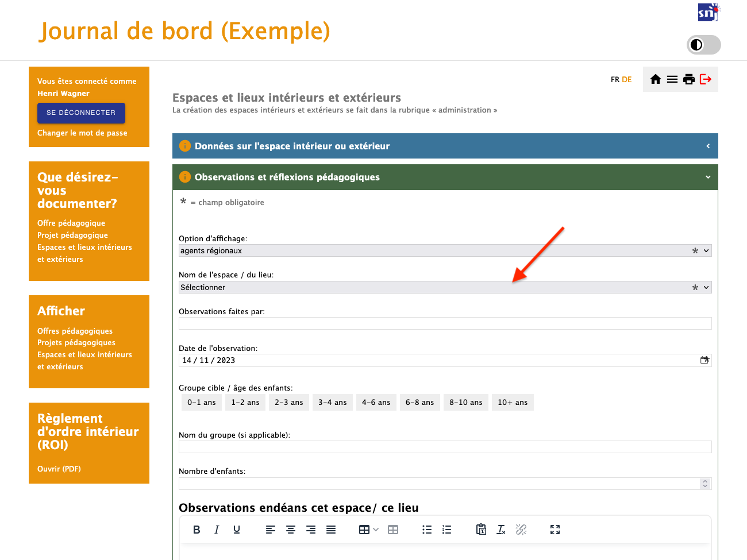Switch the editor to fullscreen mode

[555, 530]
